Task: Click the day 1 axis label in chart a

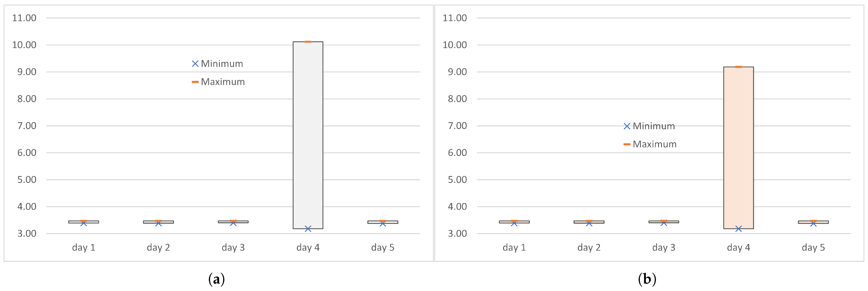Action: [x=84, y=248]
